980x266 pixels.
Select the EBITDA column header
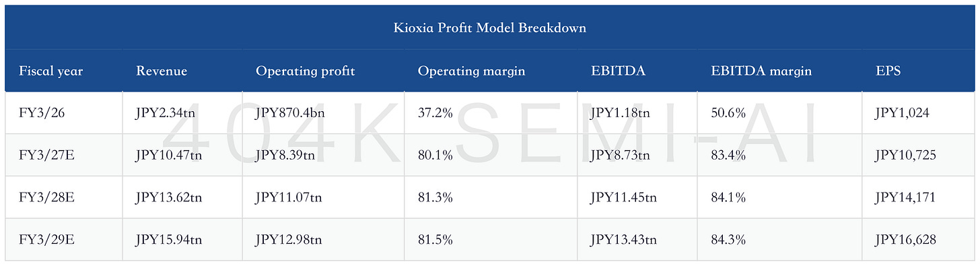[617, 71]
